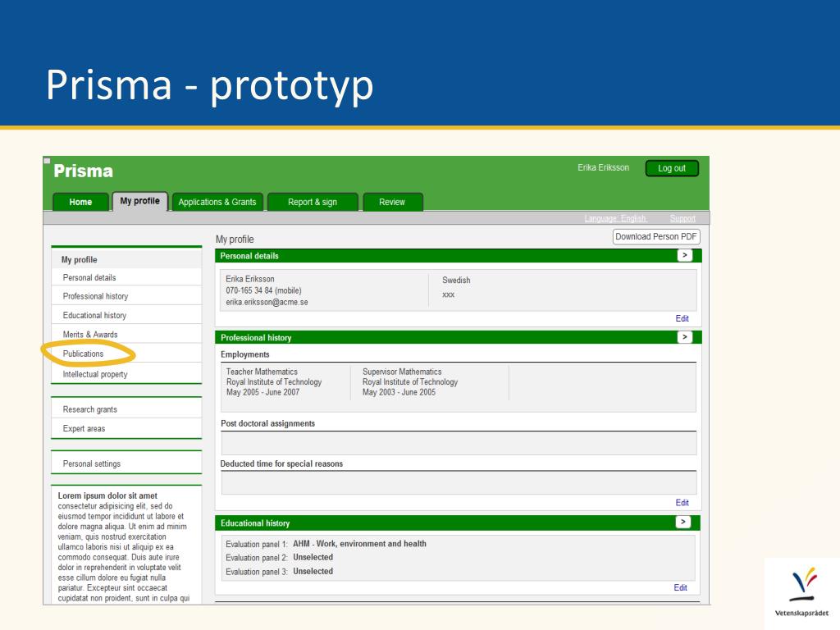Open Professional history in sidebar
The image size is (840, 630).
point(126,296)
